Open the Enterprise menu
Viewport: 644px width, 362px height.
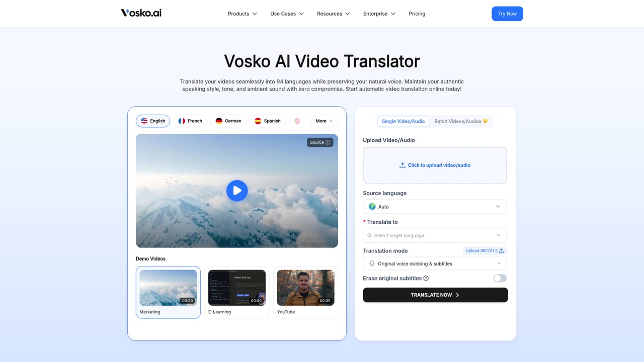[379, 14]
